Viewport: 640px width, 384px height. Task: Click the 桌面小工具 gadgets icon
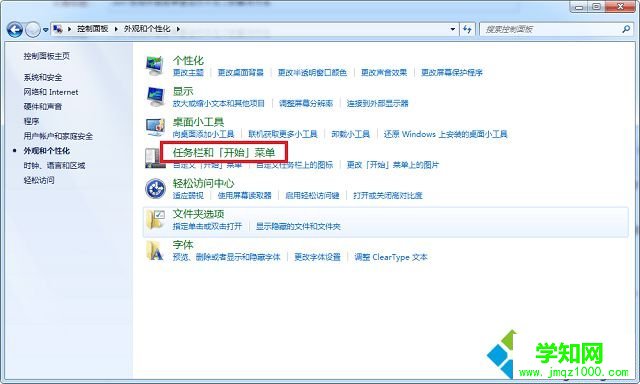tap(155, 127)
